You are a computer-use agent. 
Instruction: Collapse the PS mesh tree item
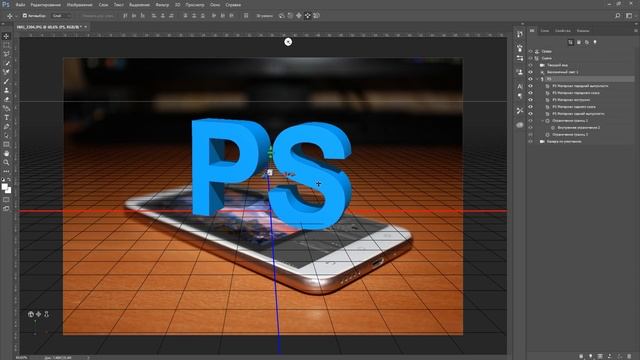click(538, 79)
